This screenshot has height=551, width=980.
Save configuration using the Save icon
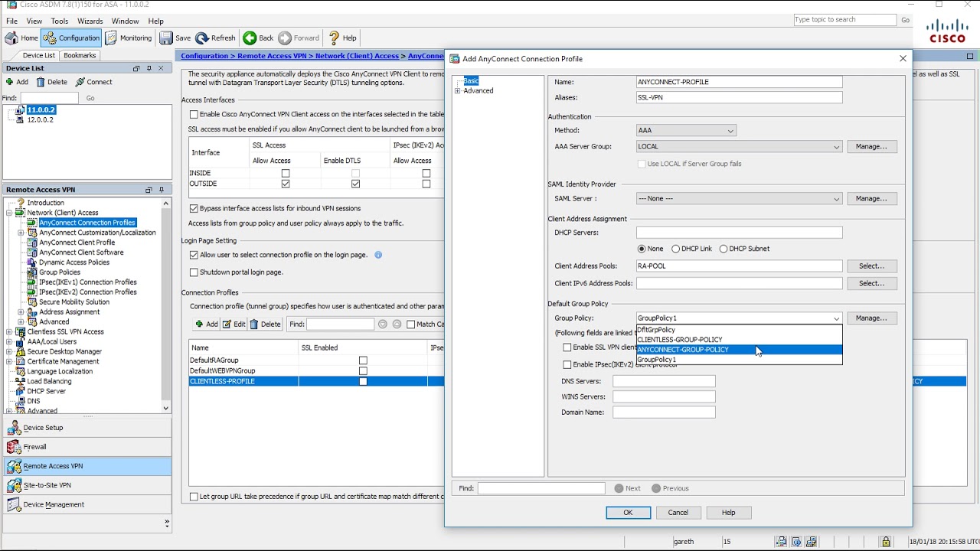[x=176, y=37]
